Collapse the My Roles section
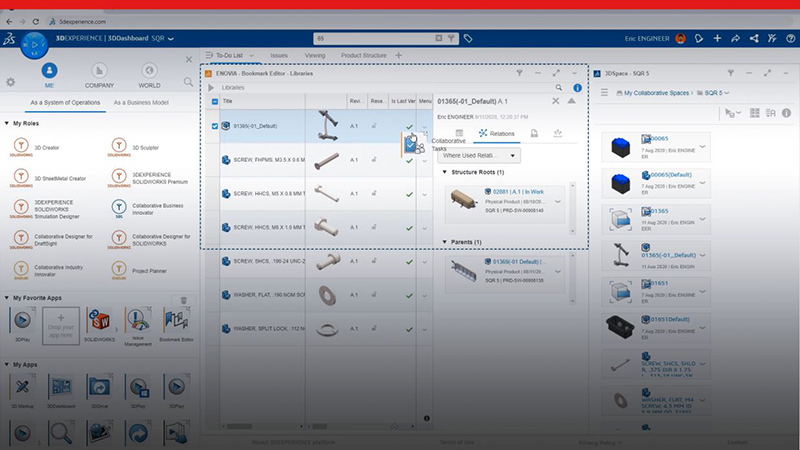Viewport: 800px width, 450px height. [x=7, y=123]
